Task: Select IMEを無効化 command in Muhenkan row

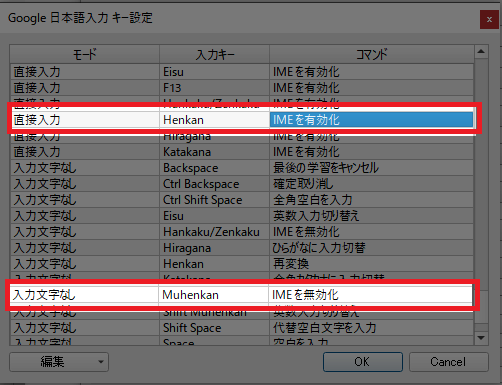Action: pyautogui.click(x=370, y=295)
